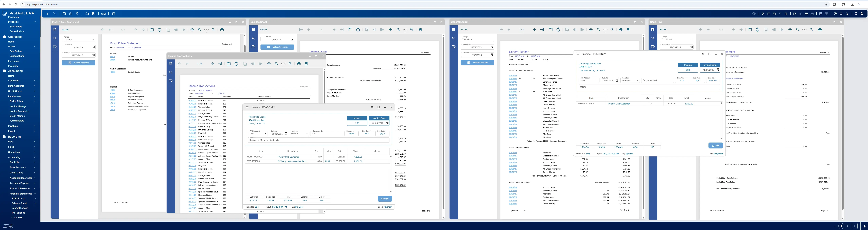Open General Ledger in the sidebar
This screenshot has height=230, width=868.
click(20, 208)
